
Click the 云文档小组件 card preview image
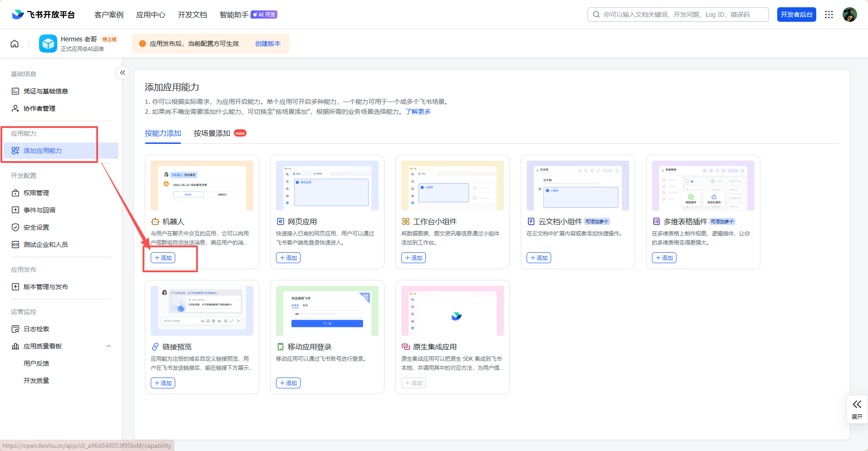pyautogui.click(x=578, y=186)
